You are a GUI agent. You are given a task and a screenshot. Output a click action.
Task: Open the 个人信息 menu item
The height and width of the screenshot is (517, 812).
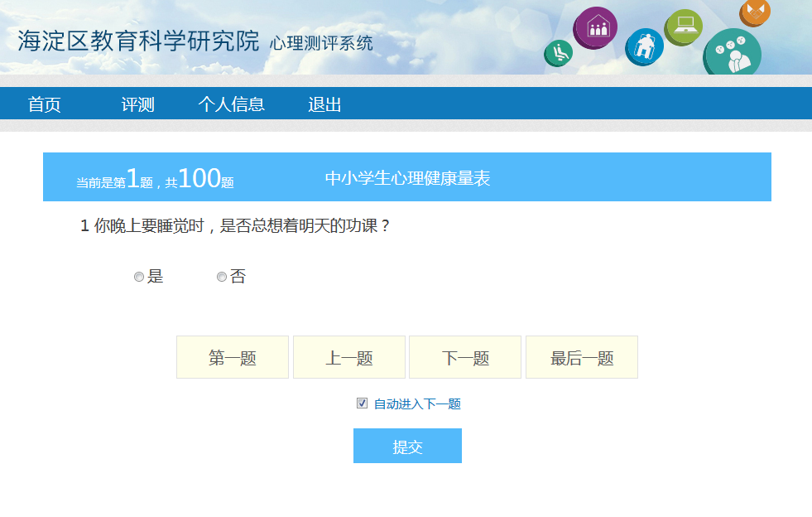pyautogui.click(x=232, y=104)
